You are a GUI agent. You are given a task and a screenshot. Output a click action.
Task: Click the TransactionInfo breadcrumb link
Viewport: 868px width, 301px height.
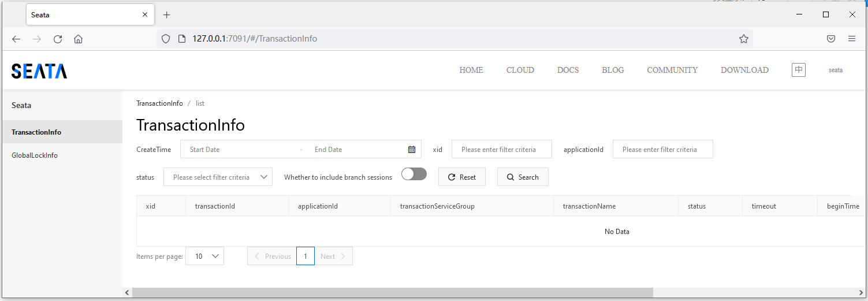point(159,103)
